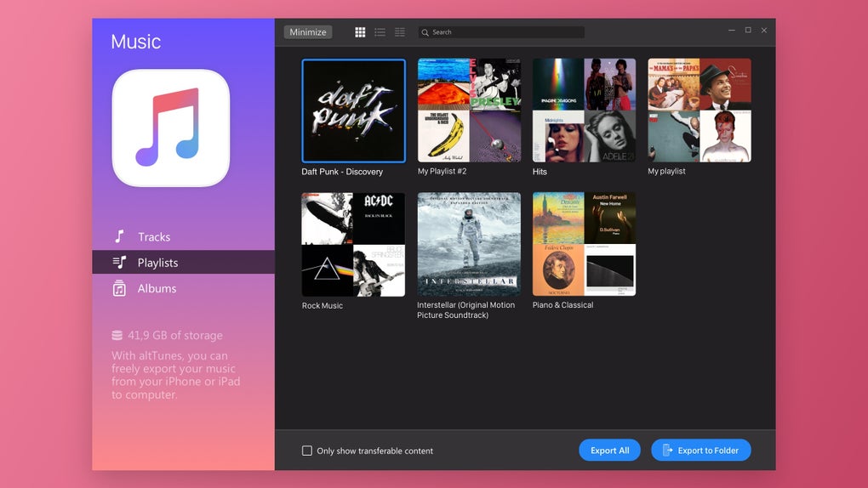Click the '41,9 GB of storage' text

pos(175,335)
